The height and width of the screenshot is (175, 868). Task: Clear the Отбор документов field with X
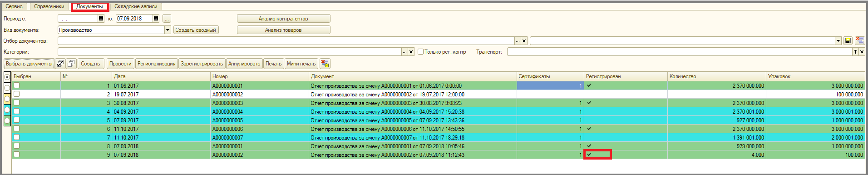(x=524, y=41)
